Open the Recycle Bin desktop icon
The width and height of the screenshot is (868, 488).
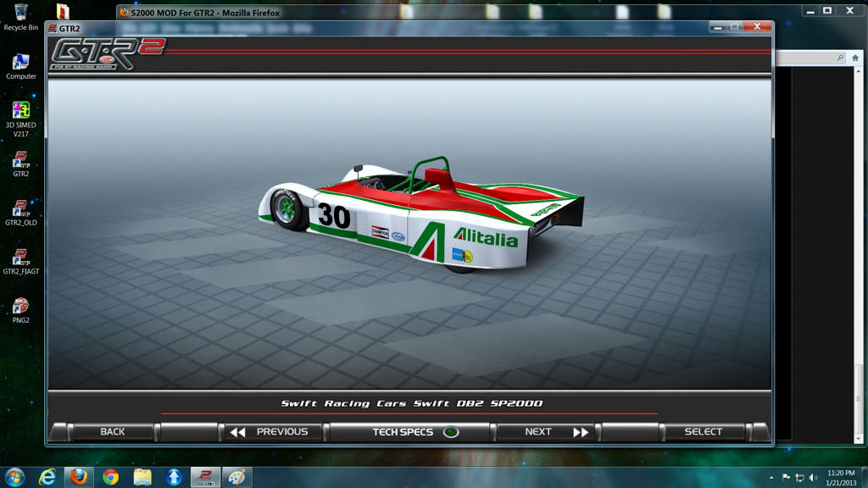(x=21, y=17)
